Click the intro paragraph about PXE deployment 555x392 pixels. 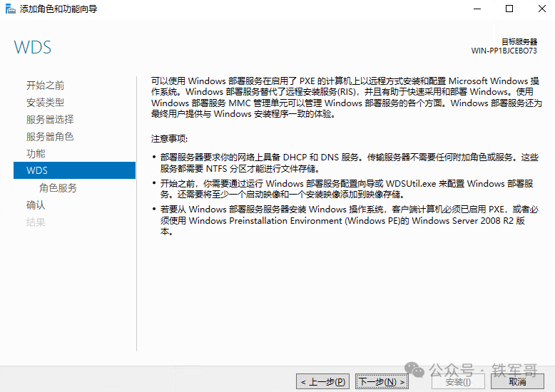(347, 98)
